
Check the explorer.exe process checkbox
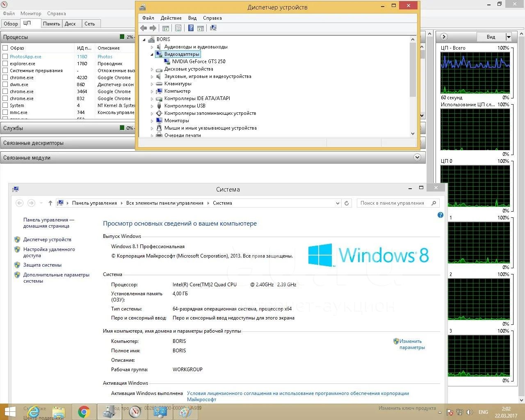(5, 64)
